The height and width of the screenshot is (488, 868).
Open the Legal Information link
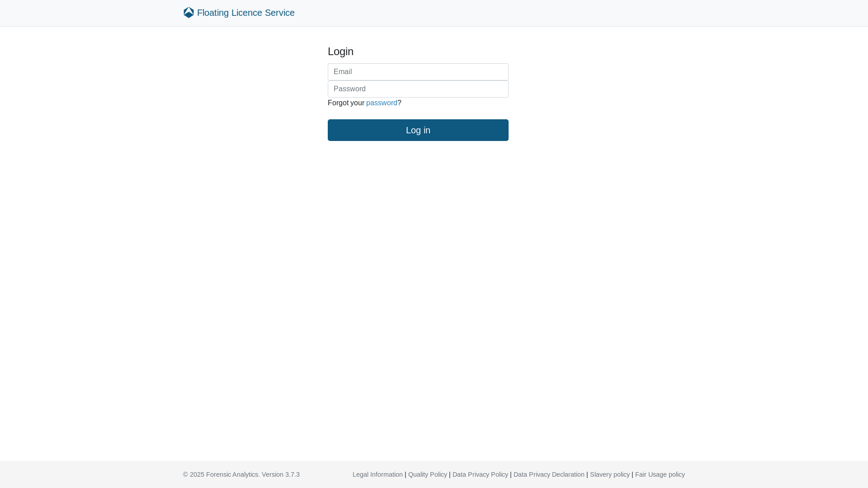point(377,474)
